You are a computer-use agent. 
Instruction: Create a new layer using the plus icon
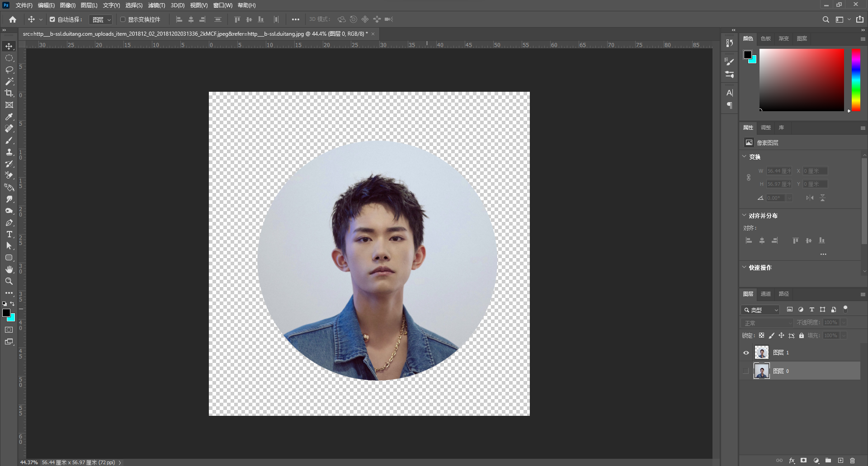tap(840, 461)
